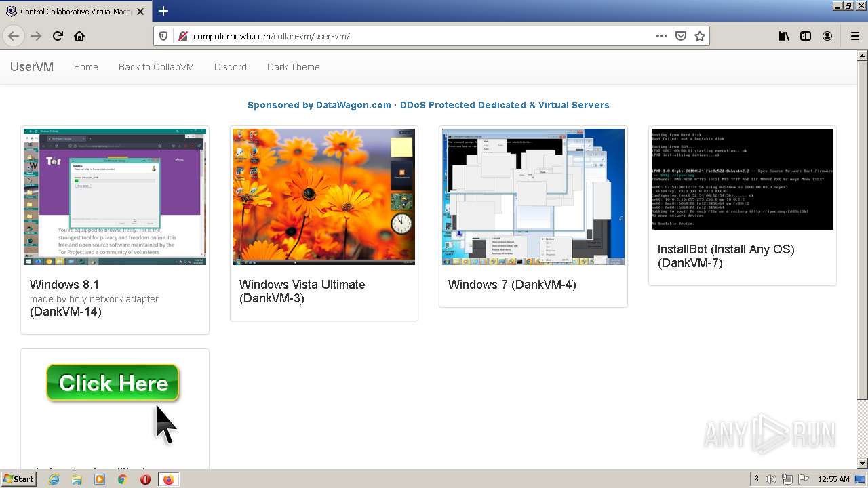The width and height of the screenshot is (868, 488).
Task: Open the Firefox account panel
Action: pos(827,36)
